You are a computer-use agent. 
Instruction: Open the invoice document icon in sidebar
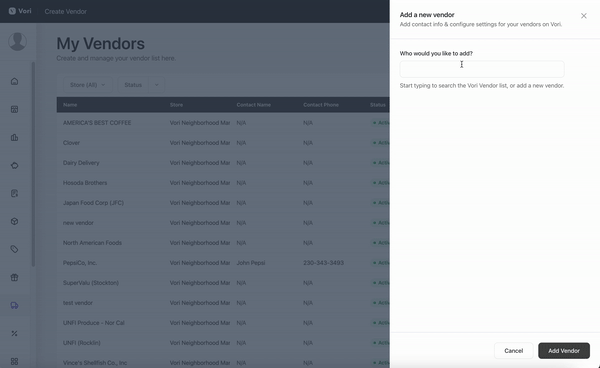click(x=14, y=193)
